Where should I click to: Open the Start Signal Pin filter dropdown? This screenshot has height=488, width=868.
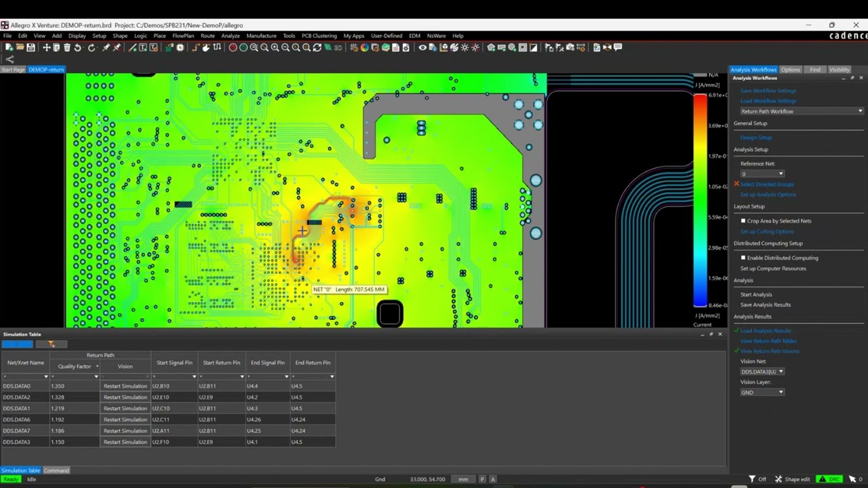(x=194, y=377)
